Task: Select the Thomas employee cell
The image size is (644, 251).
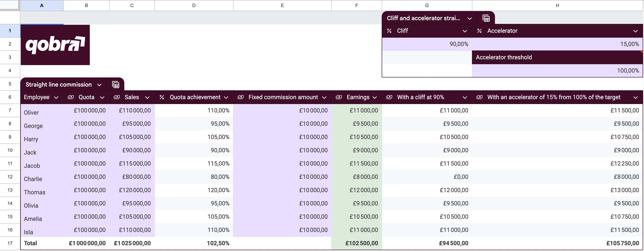Action: pyautogui.click(x=42, y=190)
